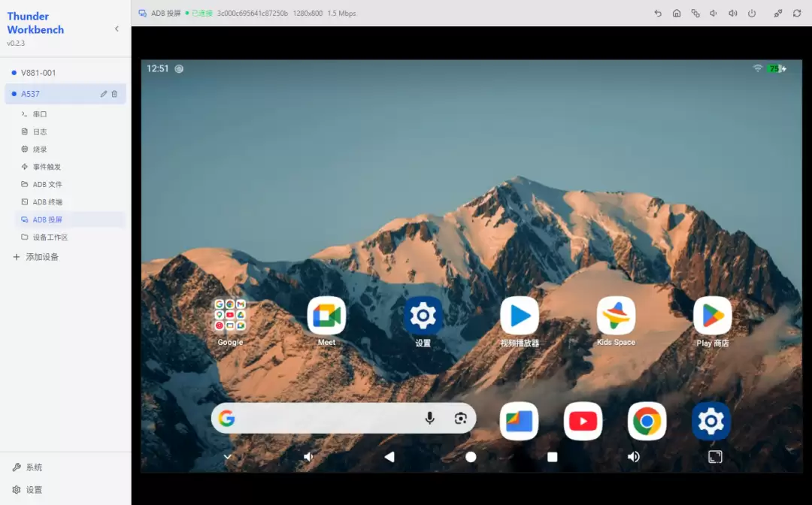
Task: Launch the Kids Space app
Action: point(616,316)
